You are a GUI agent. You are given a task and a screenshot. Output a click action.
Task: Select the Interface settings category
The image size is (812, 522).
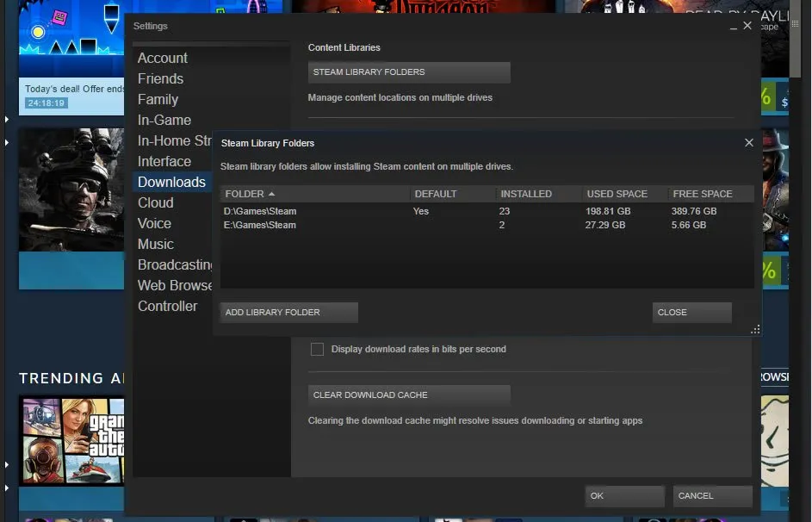pos(164,162)
